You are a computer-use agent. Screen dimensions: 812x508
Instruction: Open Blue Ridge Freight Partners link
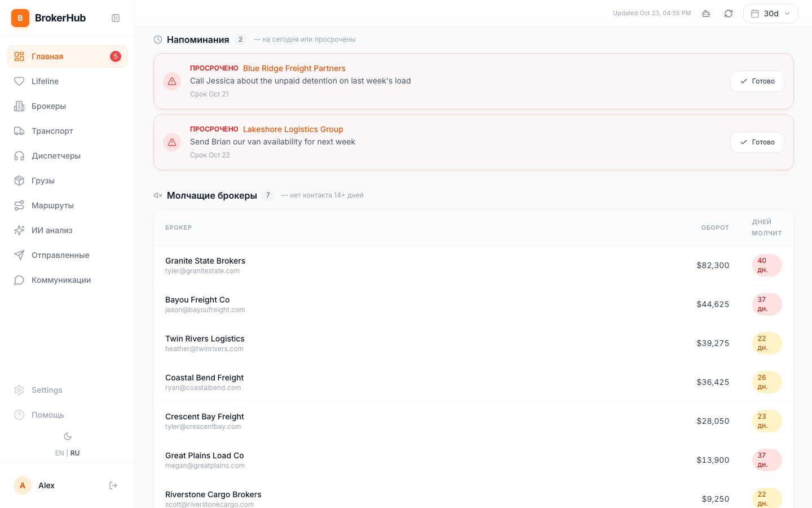tap(294, 68)
